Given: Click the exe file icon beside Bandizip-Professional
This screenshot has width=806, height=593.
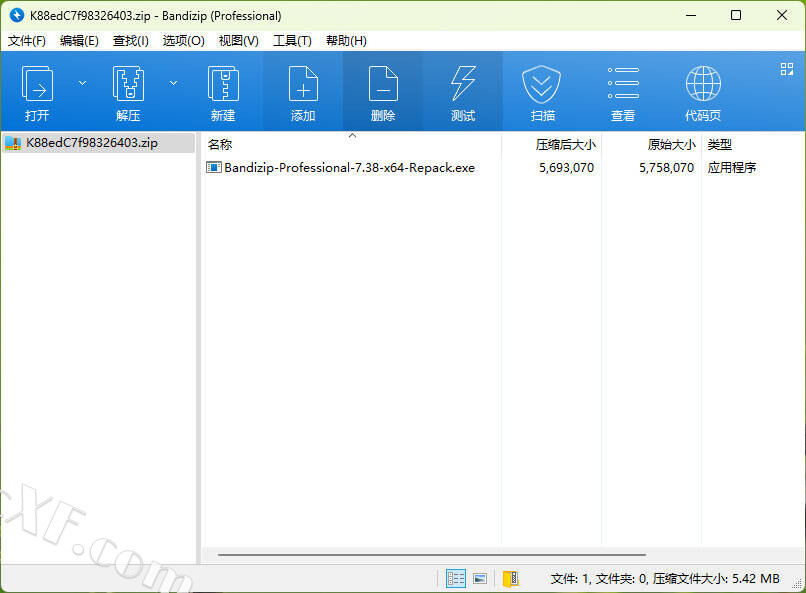Looking at the screenshot, I should tap(213, 167).
